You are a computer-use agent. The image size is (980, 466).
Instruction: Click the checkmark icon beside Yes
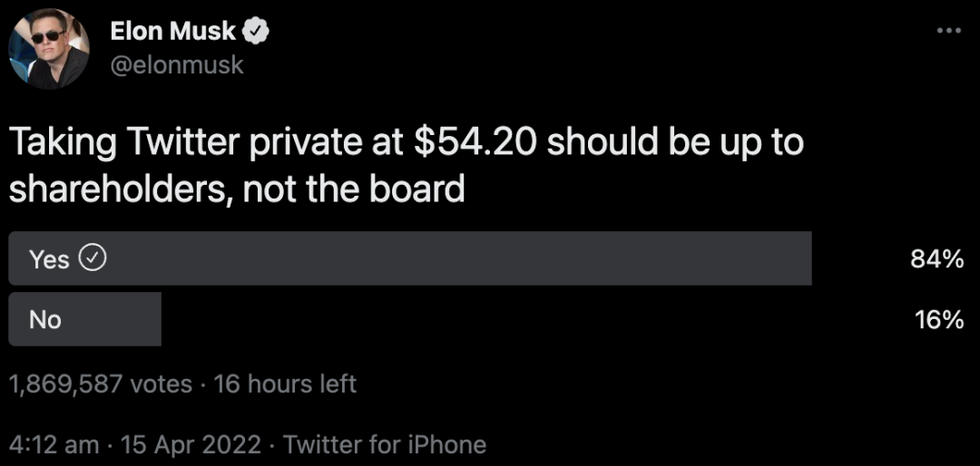pos(93,258)
